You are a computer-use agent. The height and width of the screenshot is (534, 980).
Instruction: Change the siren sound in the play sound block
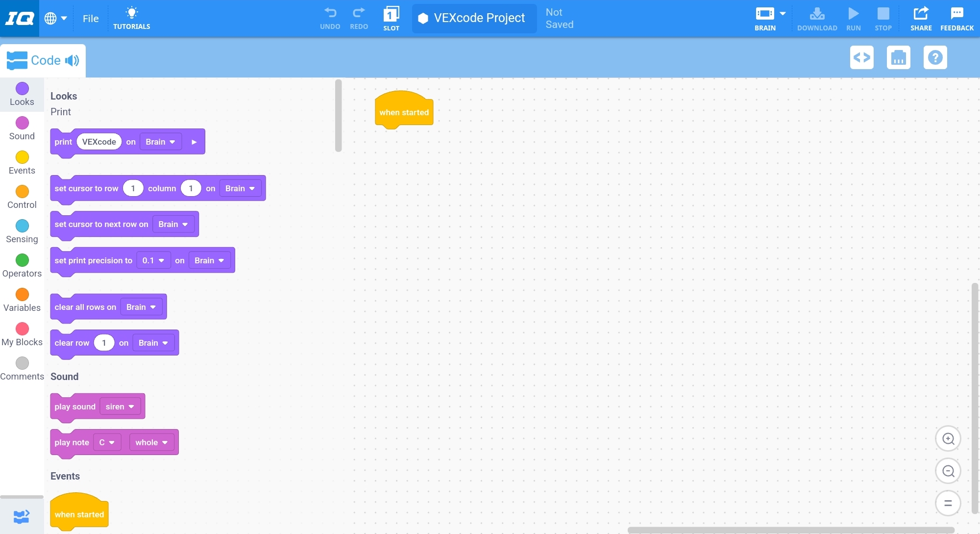pos(120,407)
